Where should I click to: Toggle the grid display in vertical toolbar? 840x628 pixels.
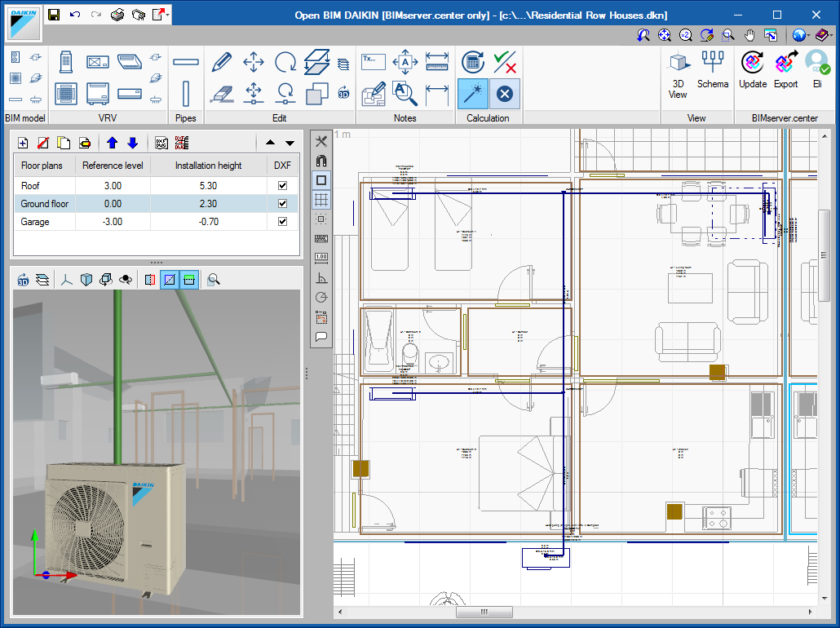point(321,200)
